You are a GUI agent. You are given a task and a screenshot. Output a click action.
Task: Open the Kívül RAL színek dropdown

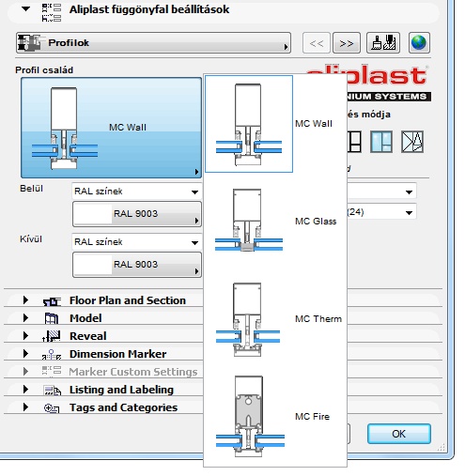coord(136,242)
